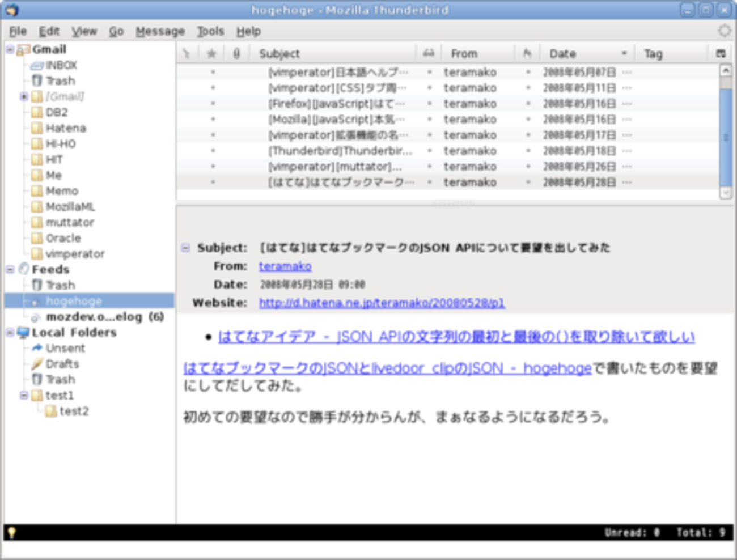Toggle star on first vimperator message
The height and width of the screenshot is (560, 737).
213,73
